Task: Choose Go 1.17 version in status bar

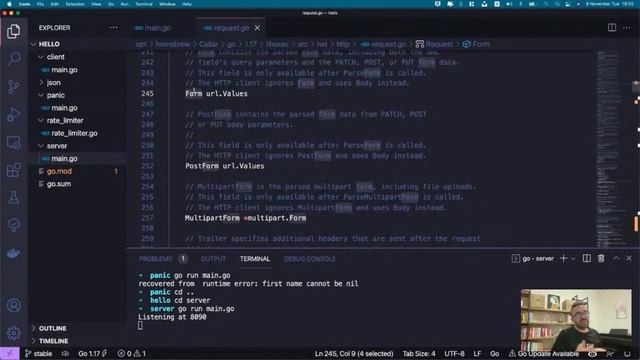Action: [x=92, y=353]
